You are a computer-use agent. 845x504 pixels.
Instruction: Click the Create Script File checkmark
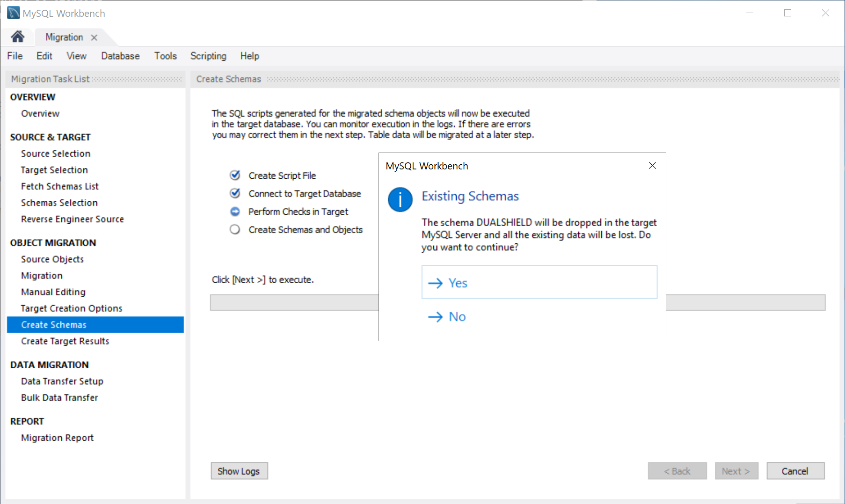(x=235, y=175)
